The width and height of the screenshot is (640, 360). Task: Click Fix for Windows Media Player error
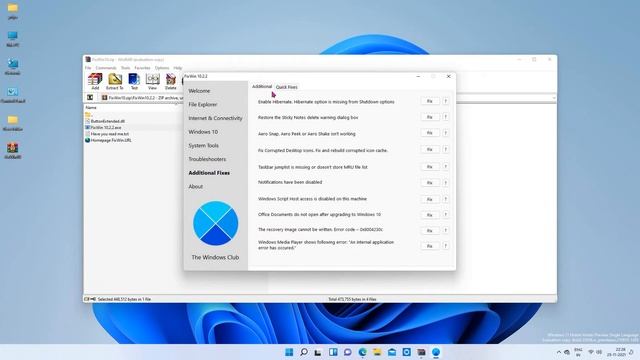(x=430, y=246)
